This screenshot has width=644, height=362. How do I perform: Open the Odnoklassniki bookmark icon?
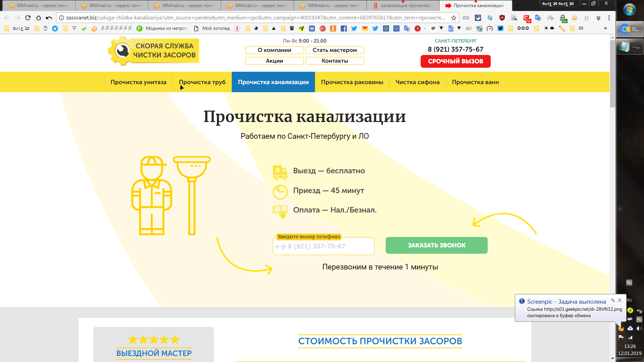[333, 28]
